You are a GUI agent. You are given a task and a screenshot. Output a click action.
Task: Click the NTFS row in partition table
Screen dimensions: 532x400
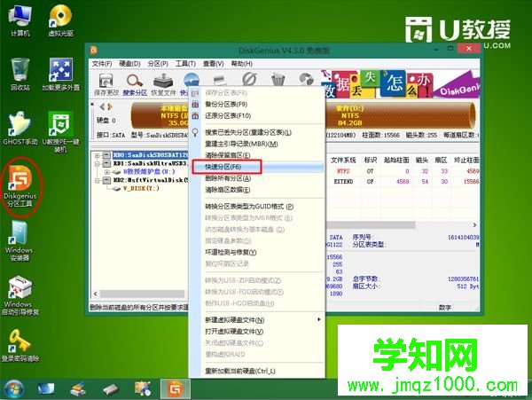[403, 171]
